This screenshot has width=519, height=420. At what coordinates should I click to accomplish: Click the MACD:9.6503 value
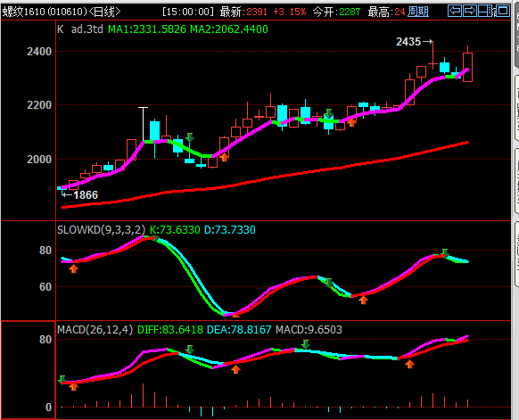[309, 330]
